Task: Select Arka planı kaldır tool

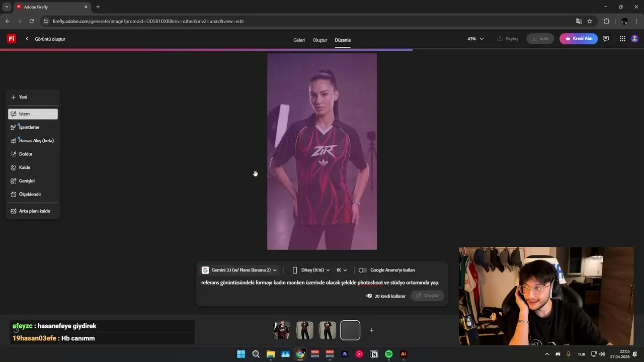Action: point(33,211)
